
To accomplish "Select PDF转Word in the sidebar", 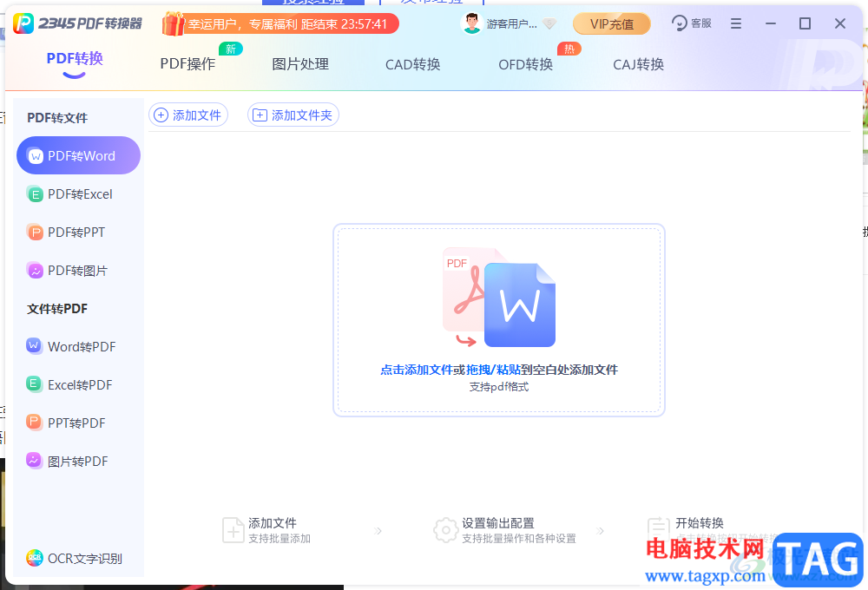I will (x=79, y=155).
